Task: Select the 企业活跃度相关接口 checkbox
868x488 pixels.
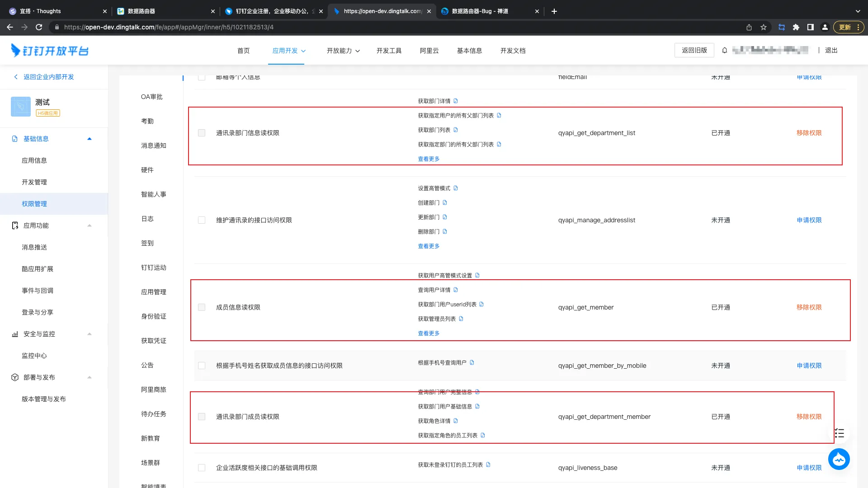Action: [202, 468]
